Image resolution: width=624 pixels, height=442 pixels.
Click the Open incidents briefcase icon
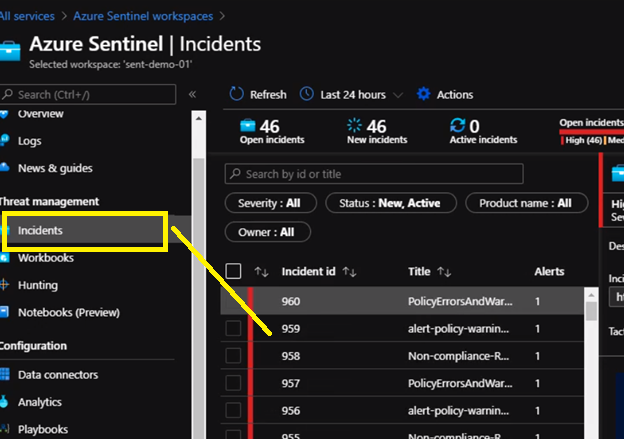pyautogui.click(x=248, y=126)
